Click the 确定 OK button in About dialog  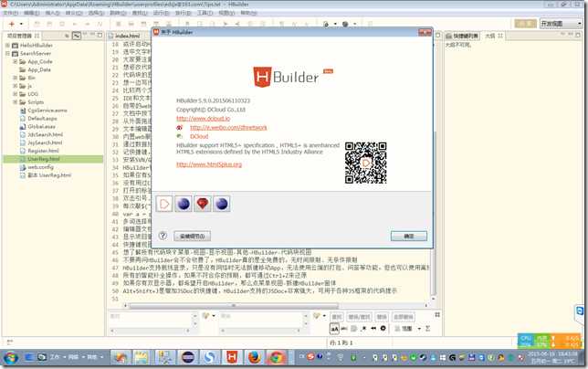[409, 237]
